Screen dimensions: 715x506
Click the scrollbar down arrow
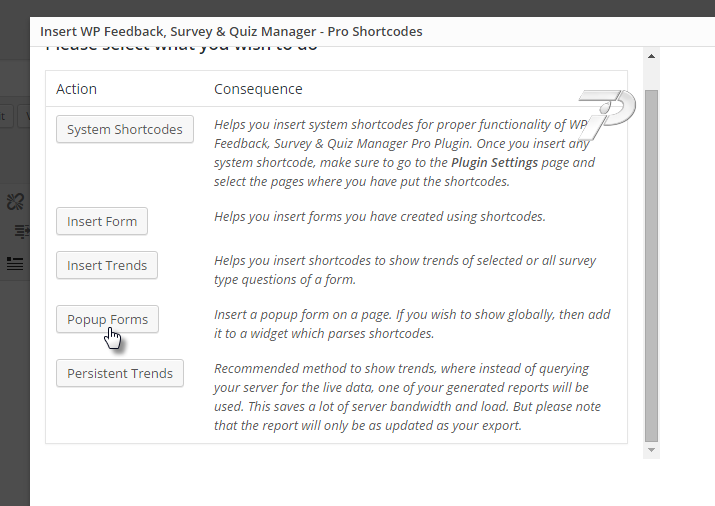(651, 450)
